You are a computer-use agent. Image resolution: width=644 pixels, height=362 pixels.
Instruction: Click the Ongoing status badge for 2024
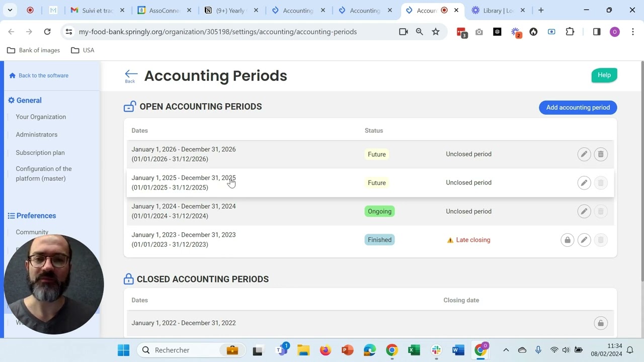[x=379, y=211]
